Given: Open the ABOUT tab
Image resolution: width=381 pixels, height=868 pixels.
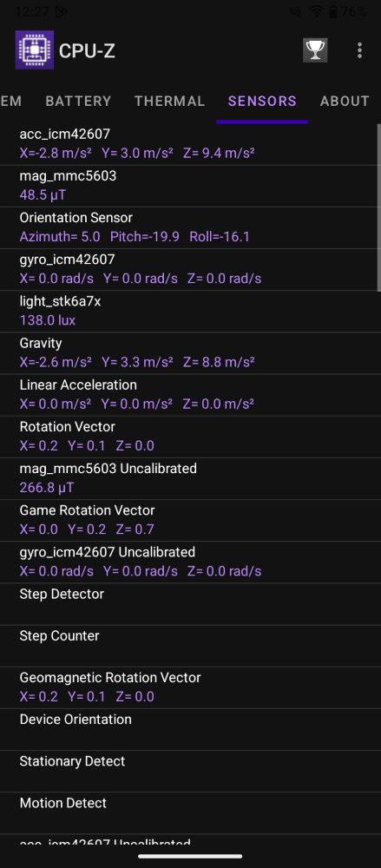Looking at the screenshot, I should coord(345,102).
